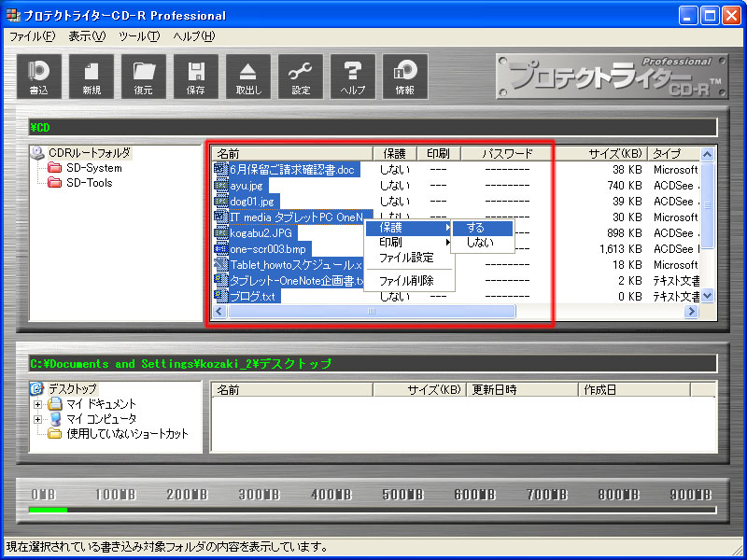Select file 6月保留ご請求確認書.doc
Screen dimensions: 747x560
click(x=292, y=170)
